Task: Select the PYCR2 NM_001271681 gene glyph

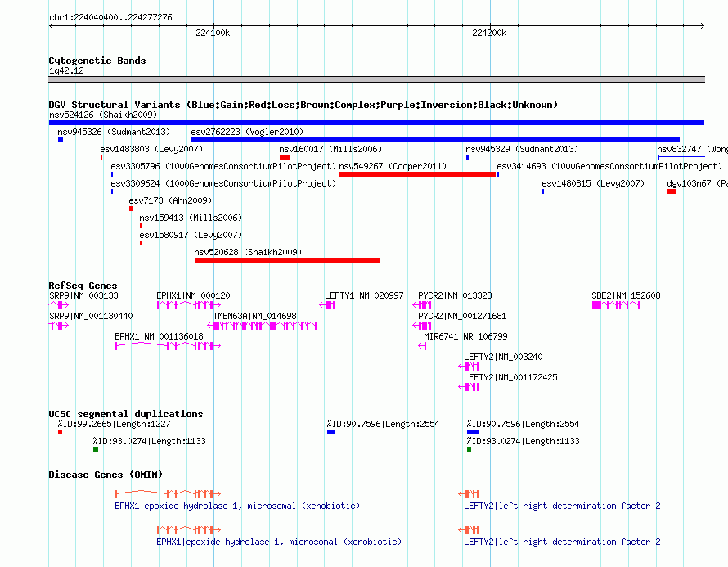Action: point(422,326)
